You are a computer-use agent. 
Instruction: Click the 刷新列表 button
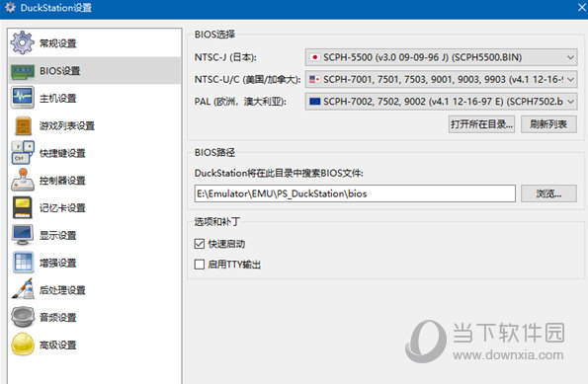point(548,124)
